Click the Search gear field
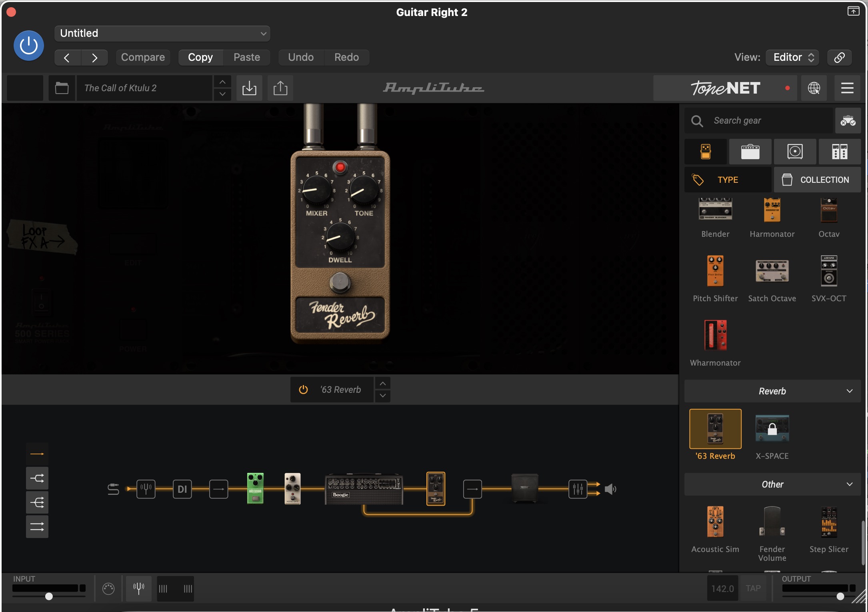This screenshot has height=612, width=868. tap(758, 121)
